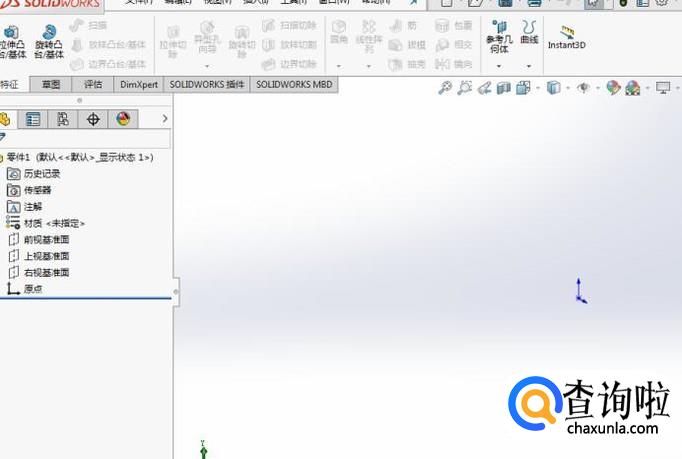Click the 相交 intersect tool
This screenshot has height=459, width=682.
coord(454,45)
